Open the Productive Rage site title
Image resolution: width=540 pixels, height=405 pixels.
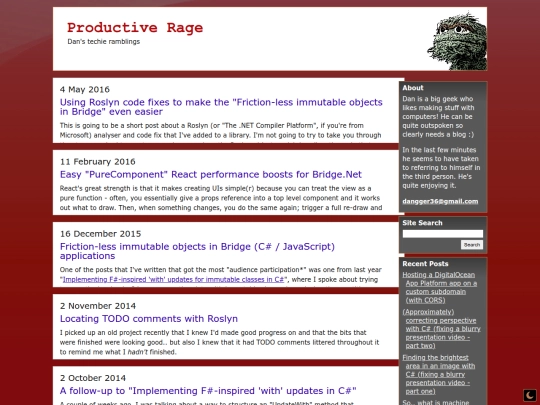pyautogui.click(x=135, y=28)
